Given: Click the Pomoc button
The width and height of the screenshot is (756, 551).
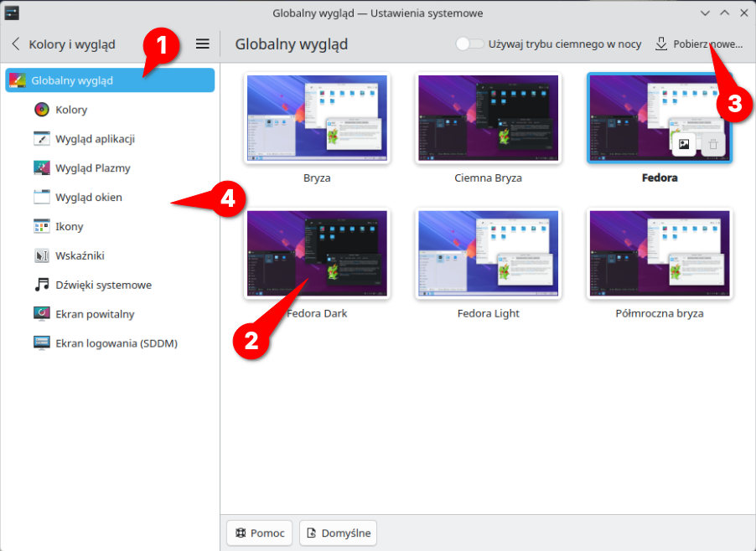Looking at the screenshot, I should click(260, 533).
